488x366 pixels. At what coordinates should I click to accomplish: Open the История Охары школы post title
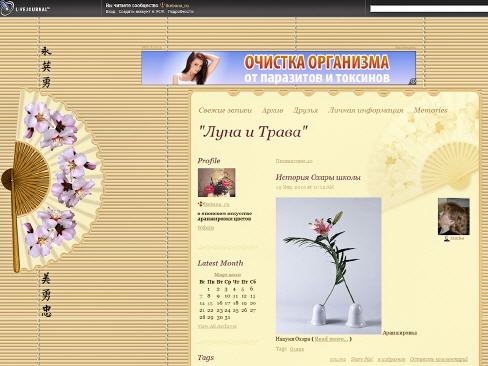pos(318,177)
